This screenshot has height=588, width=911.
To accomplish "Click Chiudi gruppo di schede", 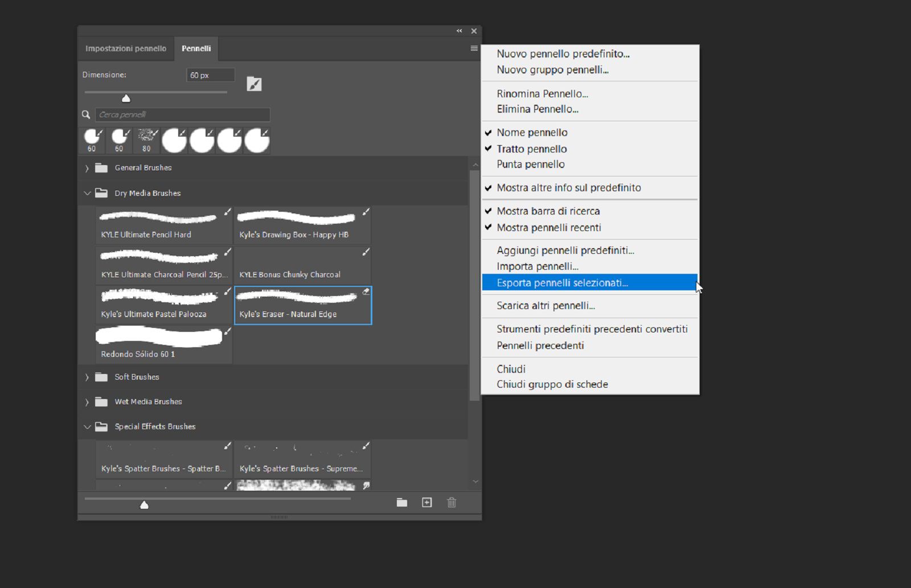I will tap(590, 384).
